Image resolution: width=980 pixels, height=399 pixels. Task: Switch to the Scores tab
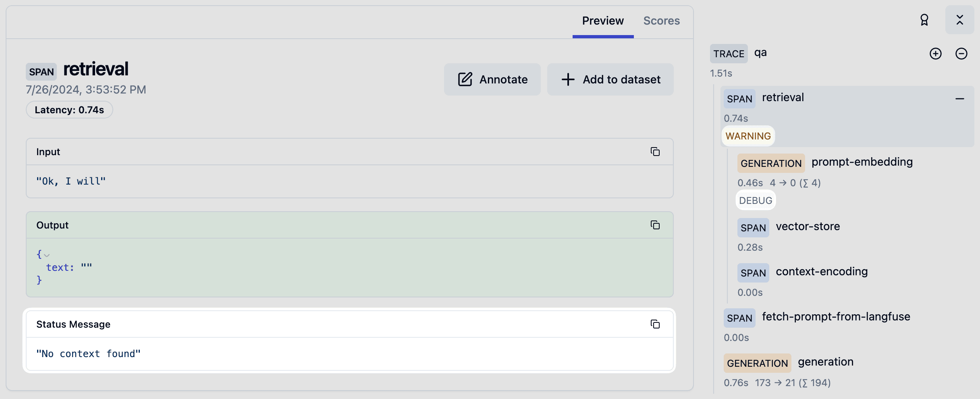tap(662, 21)
